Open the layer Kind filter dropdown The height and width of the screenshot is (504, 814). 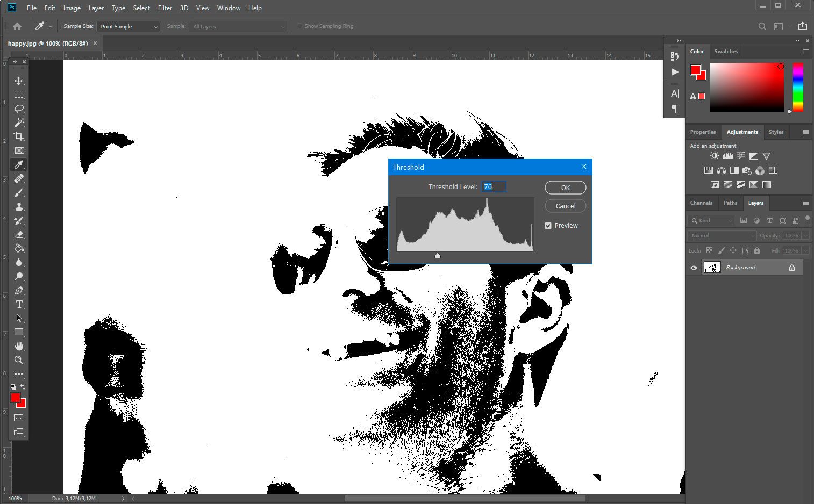(711, 221)
